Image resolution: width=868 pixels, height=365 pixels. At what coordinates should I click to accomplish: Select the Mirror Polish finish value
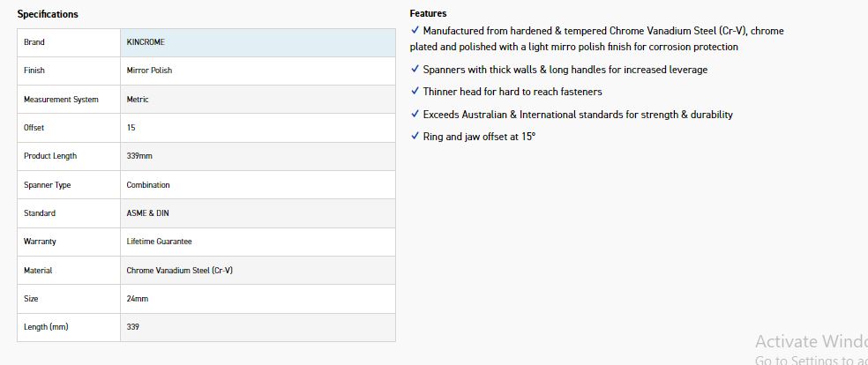point(150,71)
